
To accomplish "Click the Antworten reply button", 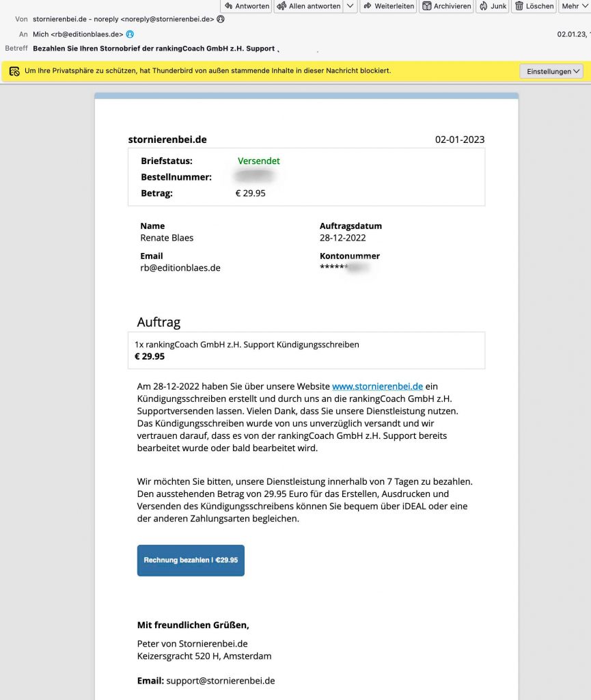I will (246, 6).
